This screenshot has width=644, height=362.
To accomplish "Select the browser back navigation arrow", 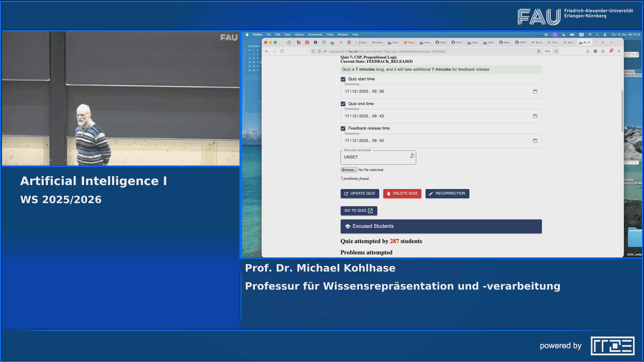I will (x=266, y=51).
